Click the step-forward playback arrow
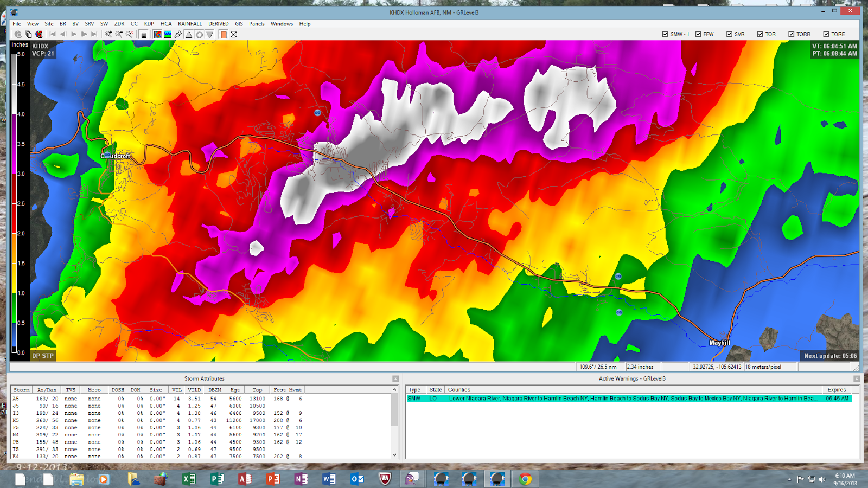The height and width of the screenshot is (488, 868). click(83, 34)
